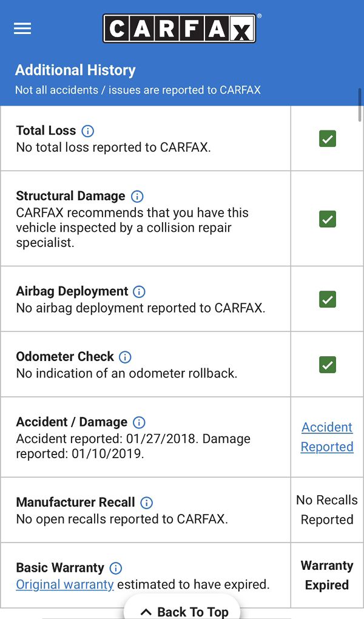
Task: Show info for Structural Damage
Action: 137,196
